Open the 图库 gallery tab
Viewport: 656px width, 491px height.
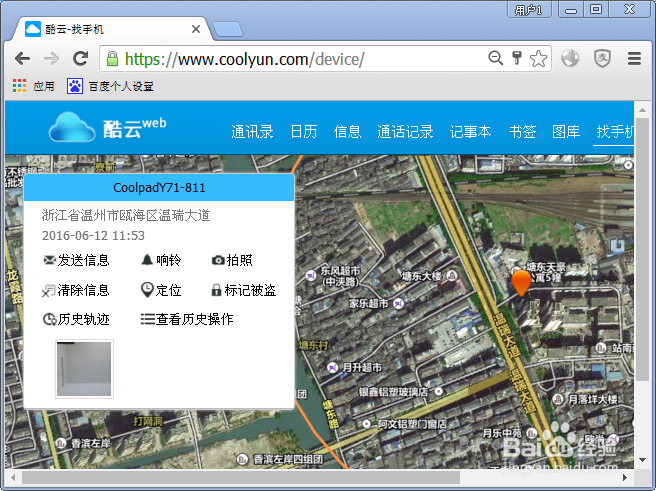tap(566, 132)
